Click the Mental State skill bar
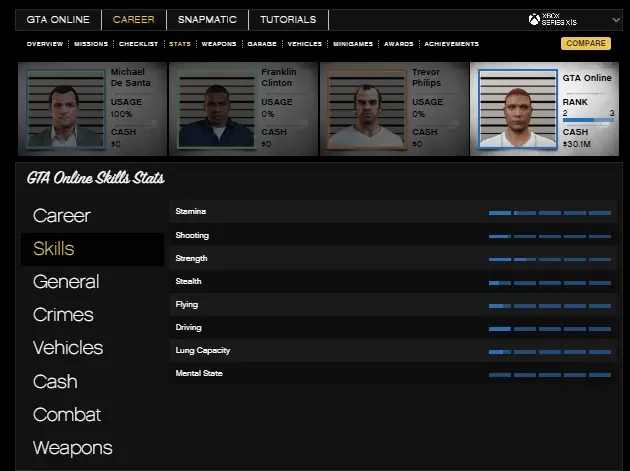Image resolution: width=630 pixels, height=471 pixels. click(x=550, y=375)
